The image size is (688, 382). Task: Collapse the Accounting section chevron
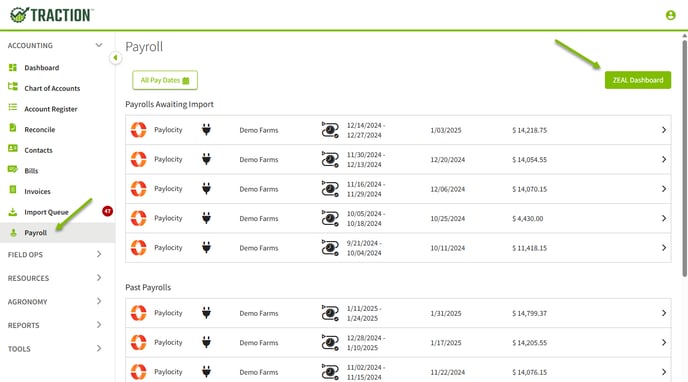point(99,45)
